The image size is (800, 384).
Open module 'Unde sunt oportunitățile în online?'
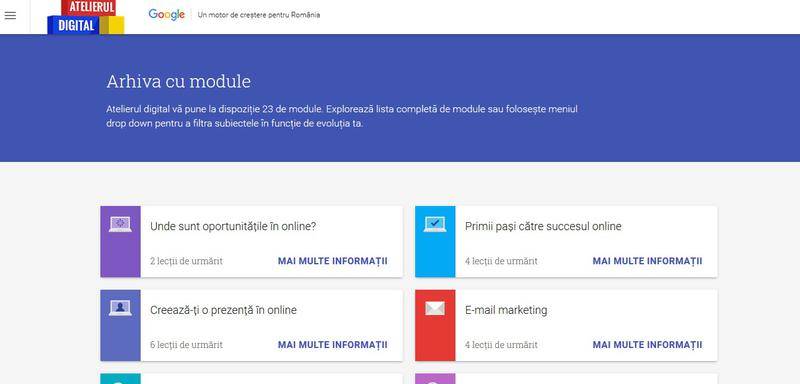pyautogui.click(x=233, y=226)
